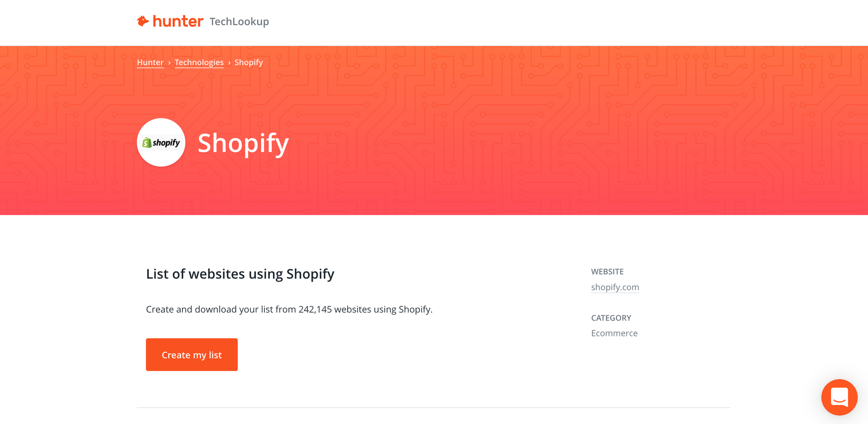
Task: Click the description mentioning 242,145 websites
Action: pos(289,309)
